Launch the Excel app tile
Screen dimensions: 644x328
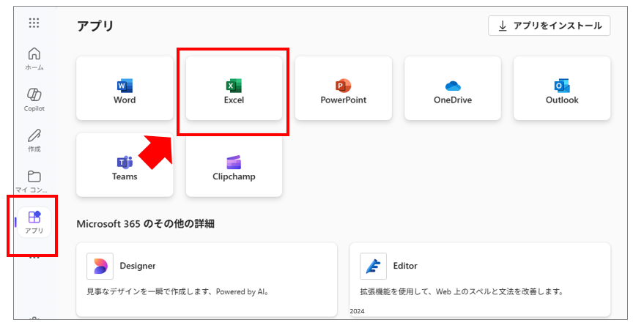pyautogui.click(x=234, y=89)
